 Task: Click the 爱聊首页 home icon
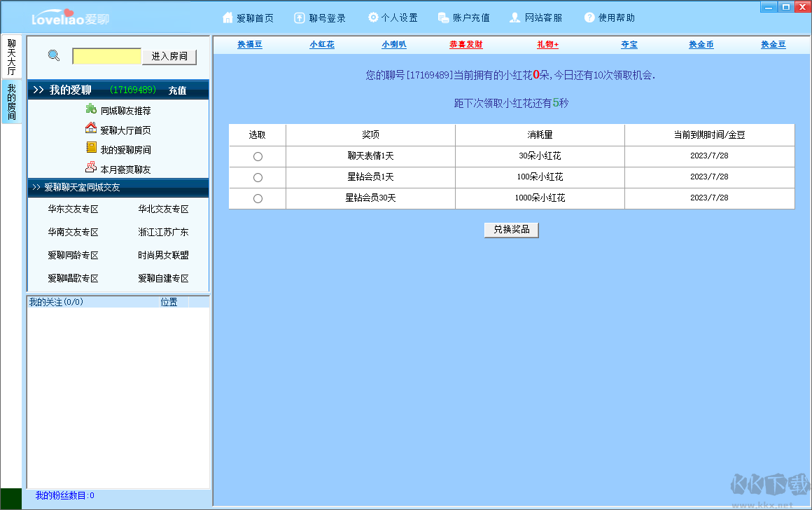point(227,18)
